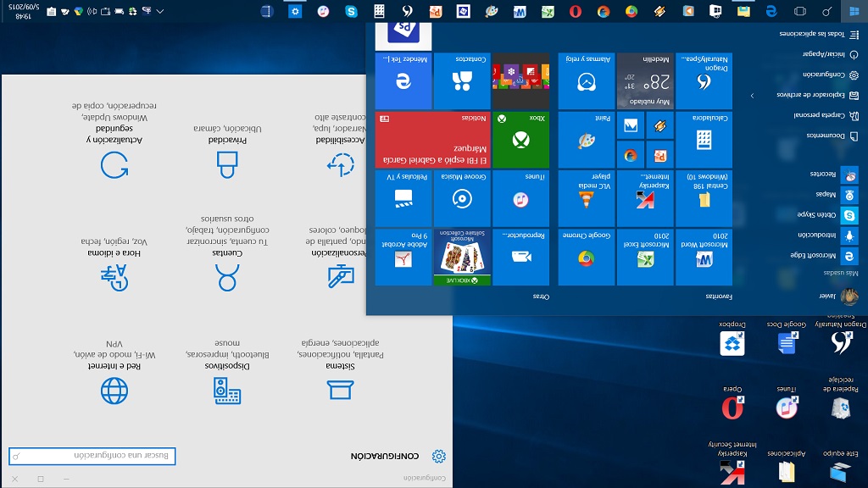This screenshot has height=488, width=868.
Task: Open the Películas y TV tile
Action: tap(403, 198)
